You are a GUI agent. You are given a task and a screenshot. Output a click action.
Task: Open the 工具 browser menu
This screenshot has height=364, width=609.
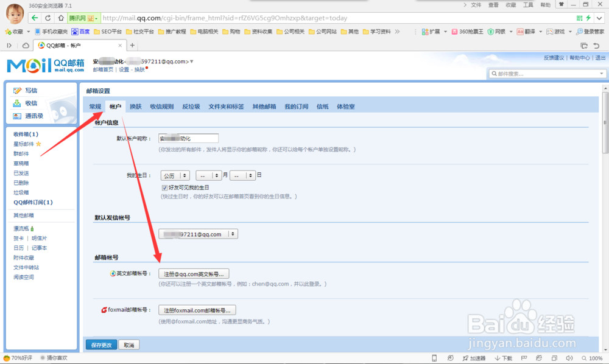[528, 5]
